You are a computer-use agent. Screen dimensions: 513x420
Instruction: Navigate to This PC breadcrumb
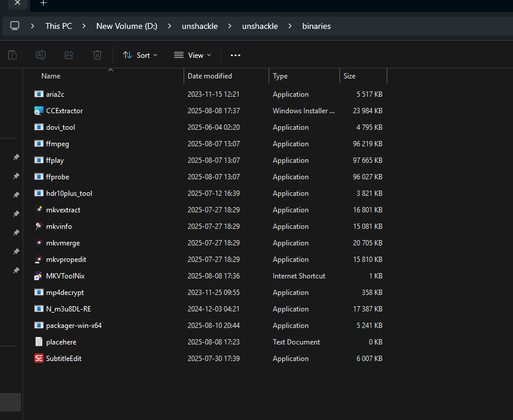pos(58,26)
